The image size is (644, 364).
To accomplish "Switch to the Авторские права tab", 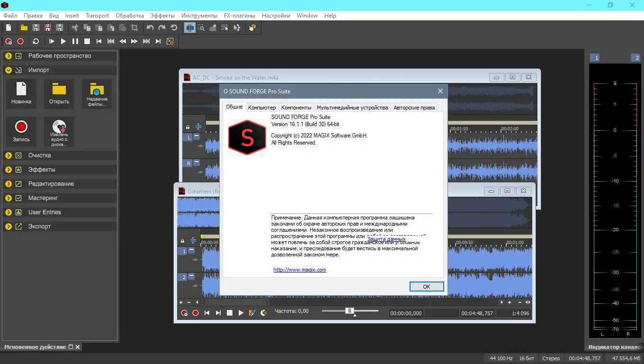I will pos(414,108).
